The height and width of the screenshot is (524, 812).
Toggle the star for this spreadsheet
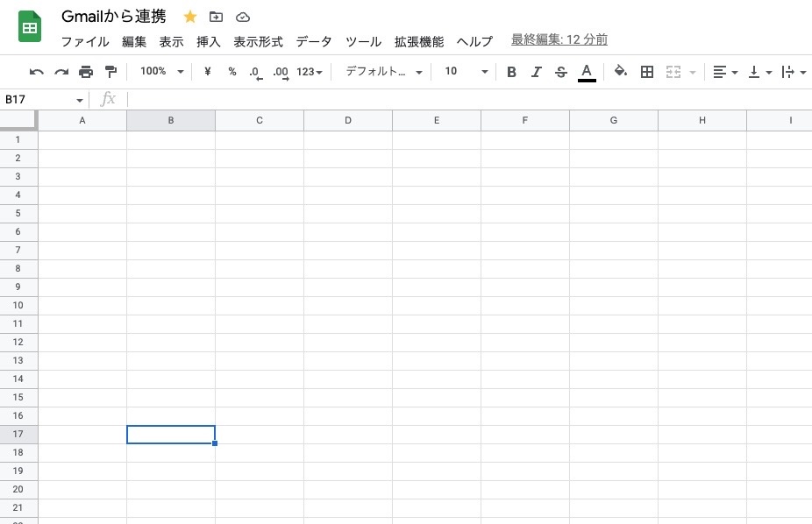click(190, 17)
